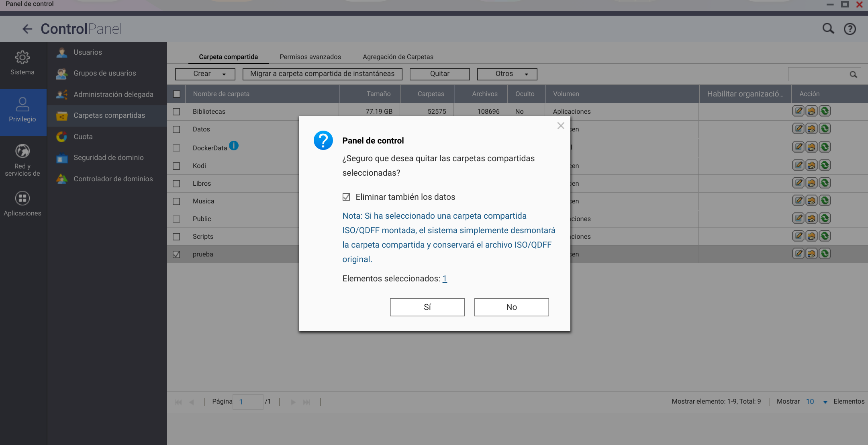Check the Kodi folder checkbox
Screen dimensions: 868x445
[176, 166]
